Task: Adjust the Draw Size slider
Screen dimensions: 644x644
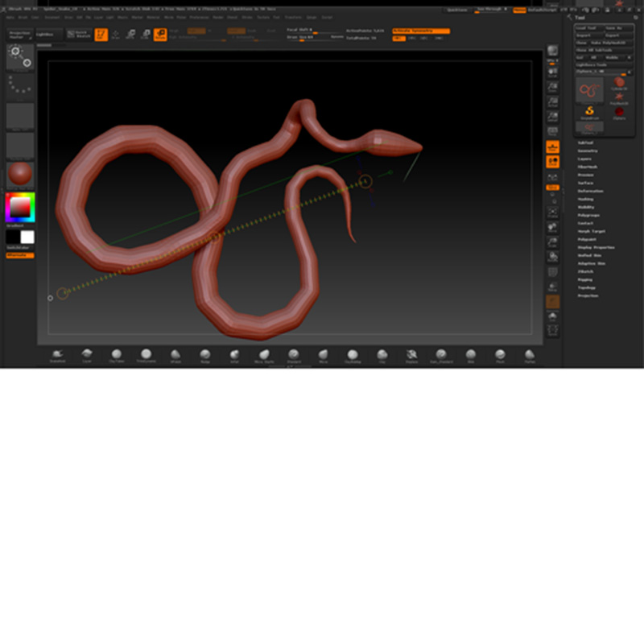Action: tap(315, 38)
